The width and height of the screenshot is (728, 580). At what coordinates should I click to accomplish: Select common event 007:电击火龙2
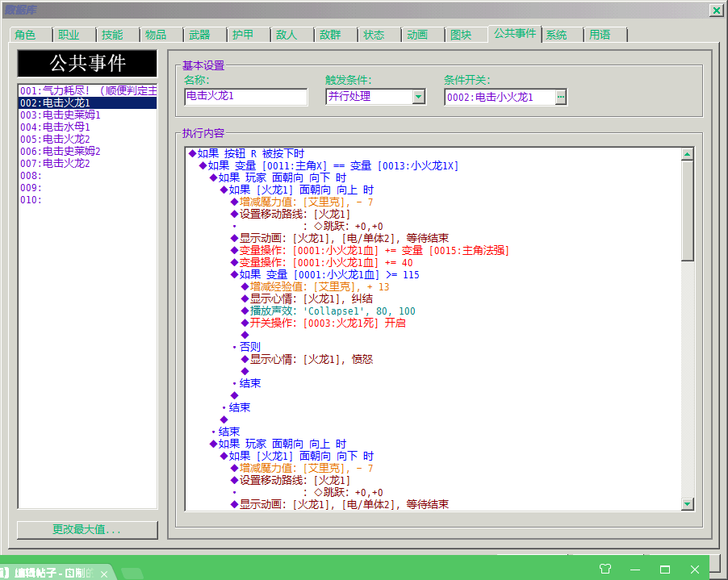(87, 163)
